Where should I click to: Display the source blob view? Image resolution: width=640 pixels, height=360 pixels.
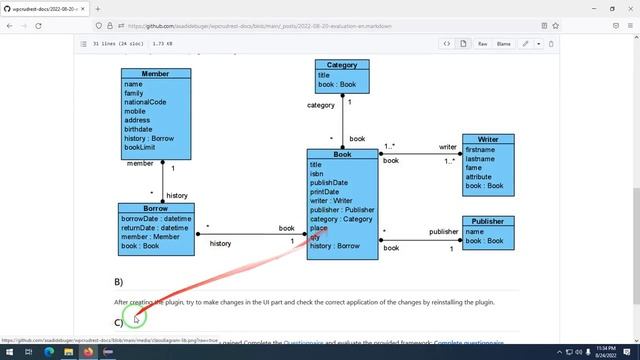pos(447,44)
